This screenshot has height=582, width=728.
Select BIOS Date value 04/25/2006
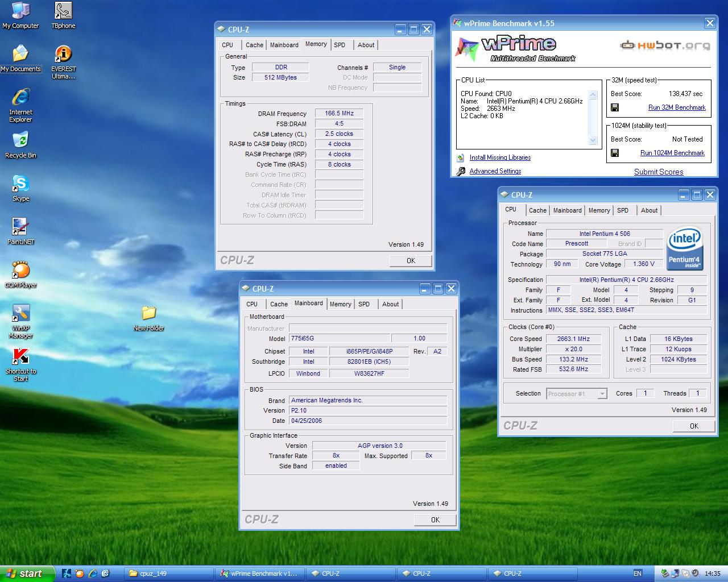[368, 421]
